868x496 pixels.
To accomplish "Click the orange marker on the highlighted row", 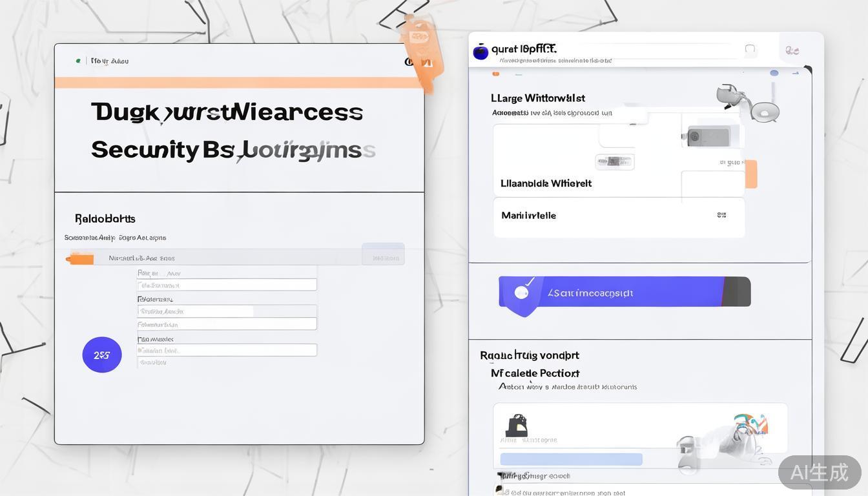I will point(80,259).
